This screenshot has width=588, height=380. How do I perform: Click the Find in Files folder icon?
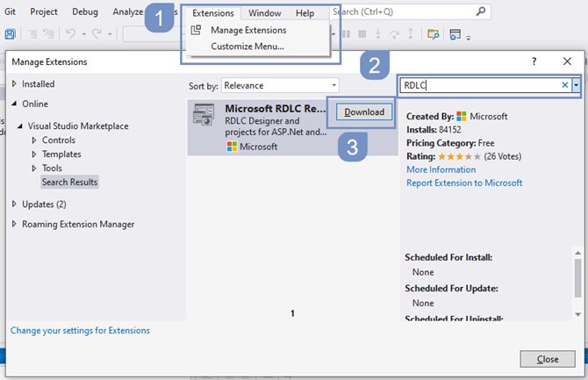click(x=434, y=34)
